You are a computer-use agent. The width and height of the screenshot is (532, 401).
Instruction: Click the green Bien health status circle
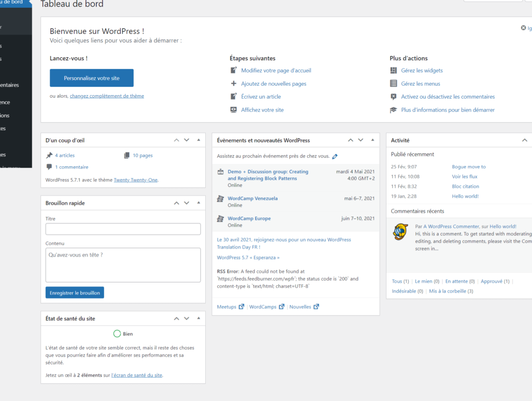click(117, 334)
